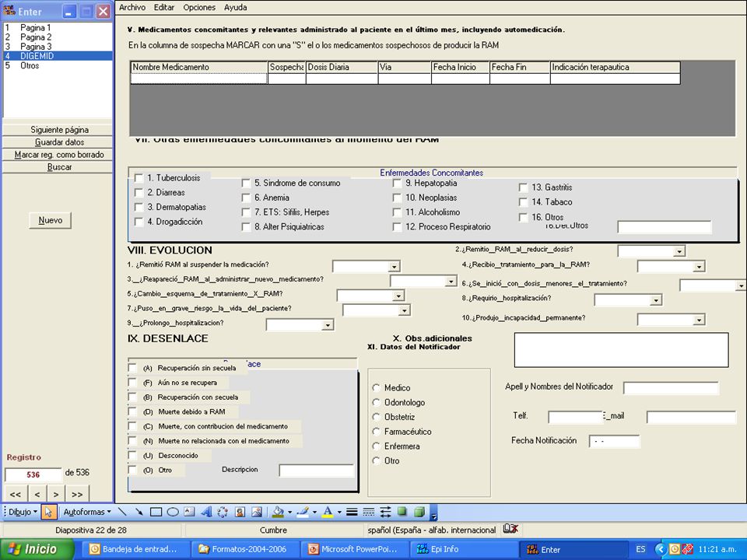This screenshot has width=747, height=560.
Task: Open the ES language bar indicator
Action: point(640,550)
